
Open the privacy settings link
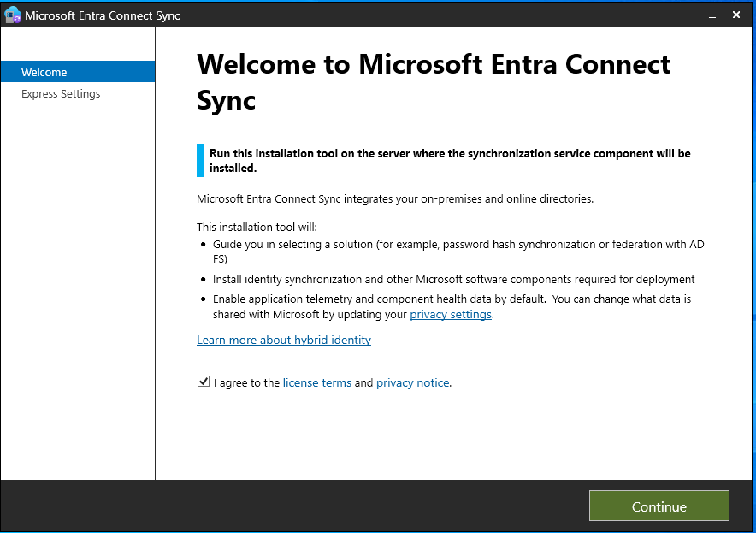click(451, 315)
